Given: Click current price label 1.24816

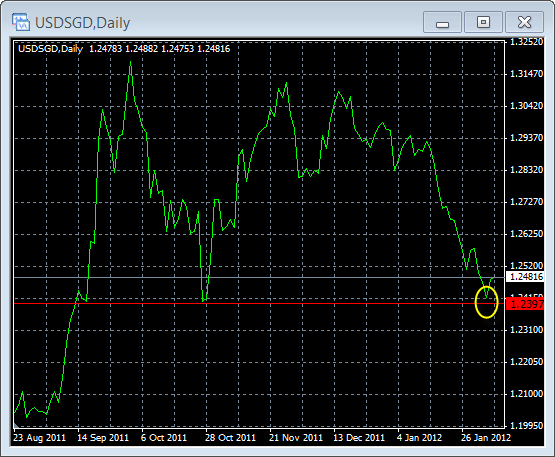Looking at the screenshot, I should click(x=525, y=276).
